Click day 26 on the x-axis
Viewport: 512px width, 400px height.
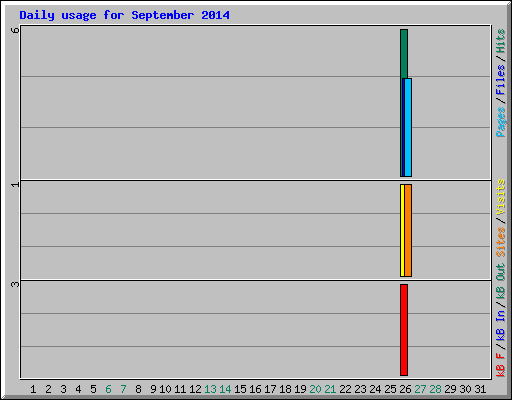[x=405, y=389]
